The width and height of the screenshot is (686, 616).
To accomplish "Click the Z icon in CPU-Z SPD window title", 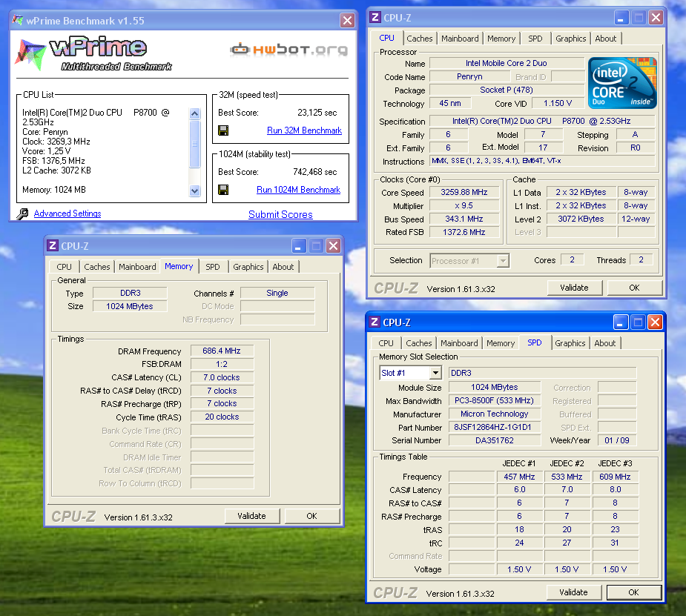I will (375, 322).
